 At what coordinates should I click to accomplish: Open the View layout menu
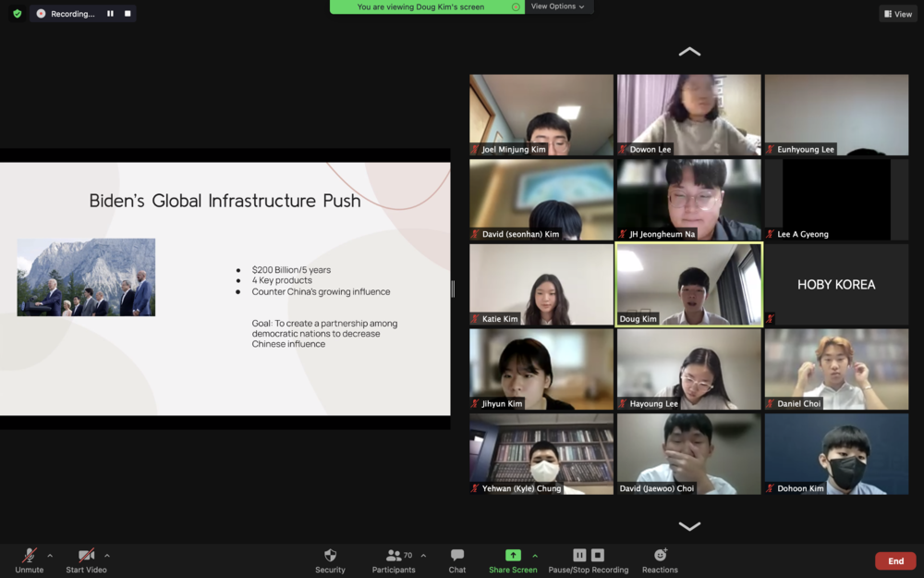point(898,14)
